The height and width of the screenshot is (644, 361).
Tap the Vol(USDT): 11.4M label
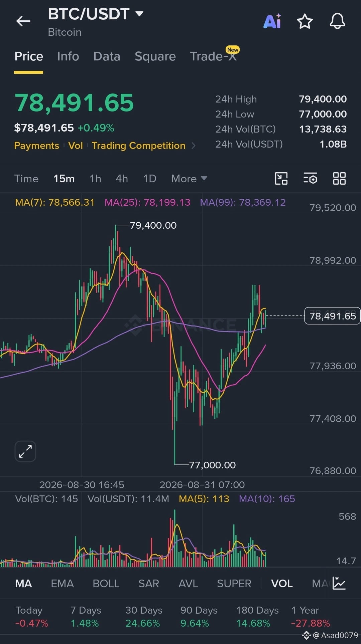click(128, 499)
